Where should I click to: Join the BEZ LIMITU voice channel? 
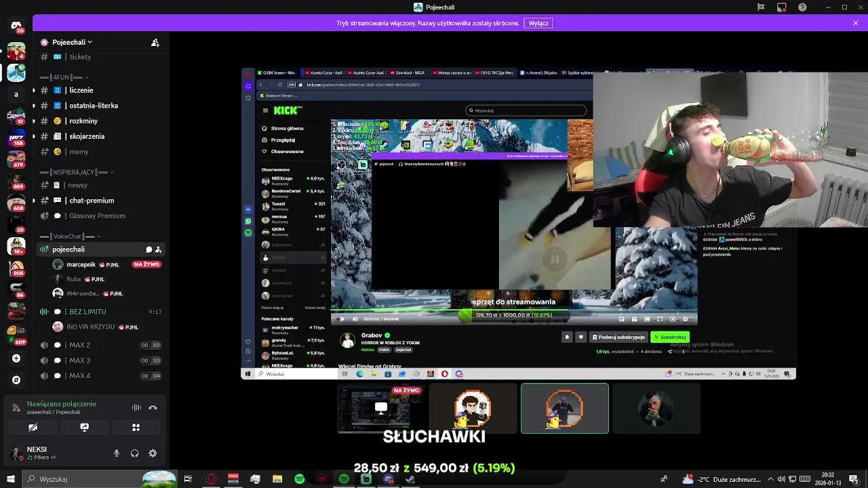pyautogui.click(x=100, y=312)
